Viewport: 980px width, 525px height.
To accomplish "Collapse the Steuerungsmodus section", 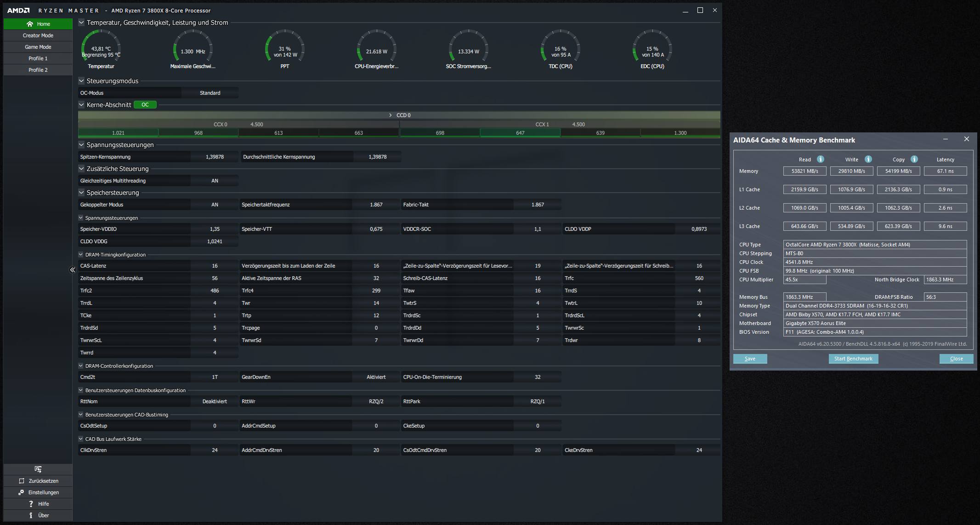I will [x=81, y=81].
